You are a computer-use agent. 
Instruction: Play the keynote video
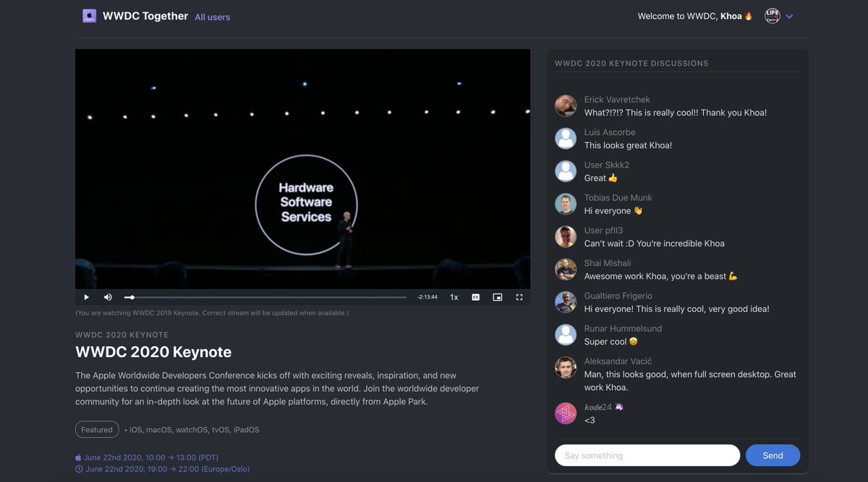pyautogui.click(x=87, y=297)
